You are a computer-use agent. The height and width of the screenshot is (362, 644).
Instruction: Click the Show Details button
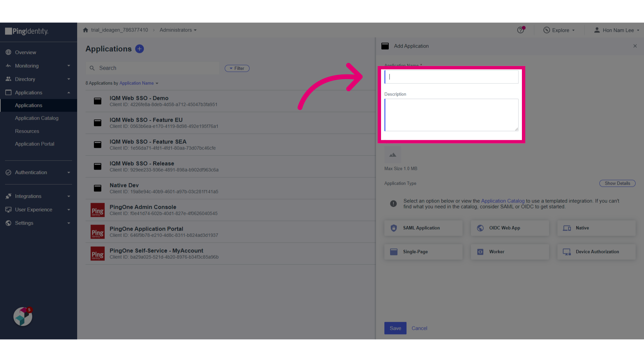pyautogui.click(x=618, y=183)
